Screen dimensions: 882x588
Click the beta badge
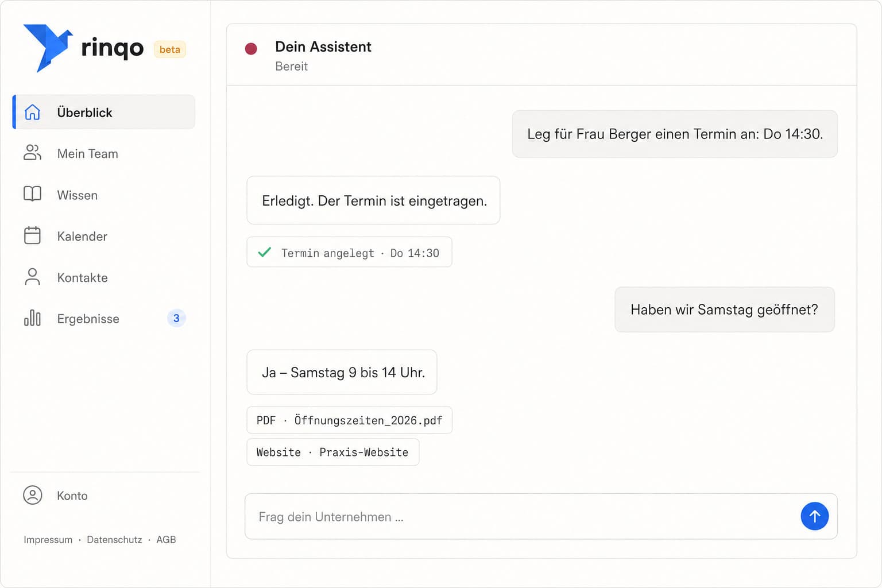pyautogui.click(x=170, y=49)
